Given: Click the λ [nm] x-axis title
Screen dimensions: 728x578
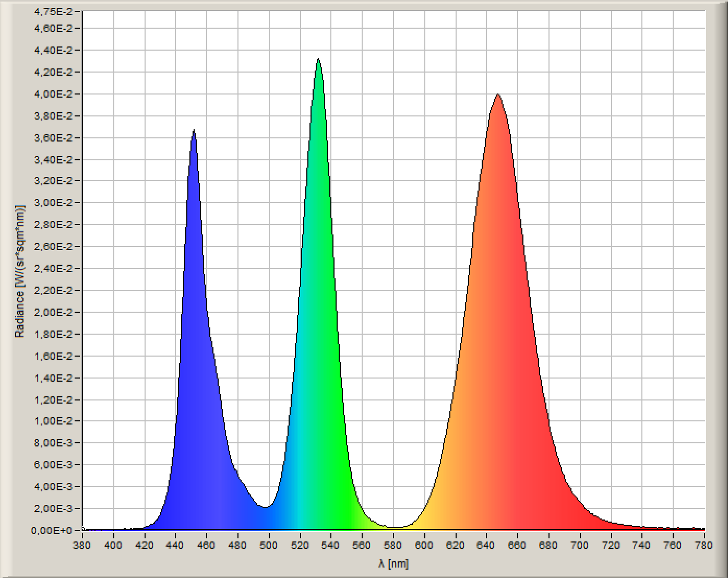Looking at the screenshot, I should point(393,564).
